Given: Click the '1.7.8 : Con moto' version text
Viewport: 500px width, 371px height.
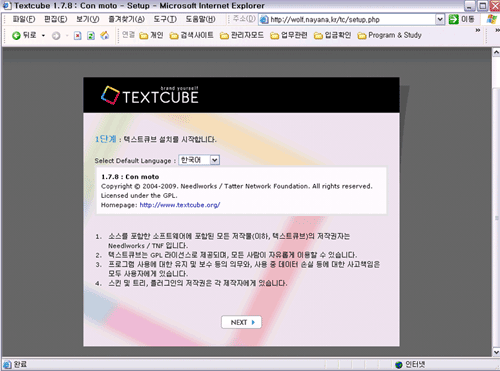Looking at the screenshot, I should point(130,177).
